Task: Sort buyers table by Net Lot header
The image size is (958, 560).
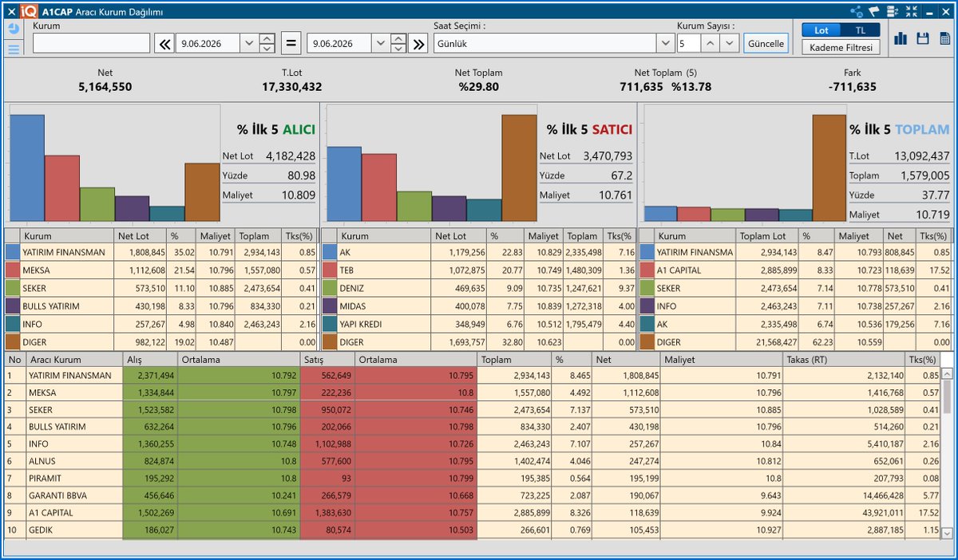Action: (x=139, y=236)
